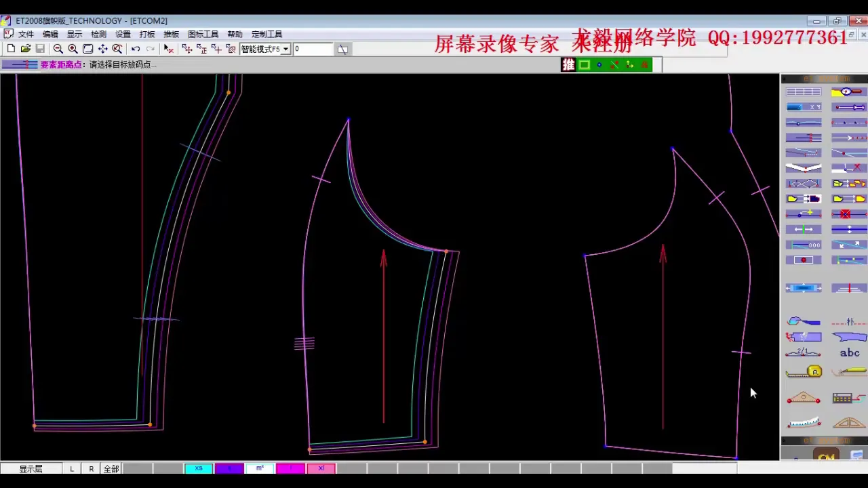Undo the last action
Image resolution: width=868 pixels, height=488 pixels.
point(136,49)
